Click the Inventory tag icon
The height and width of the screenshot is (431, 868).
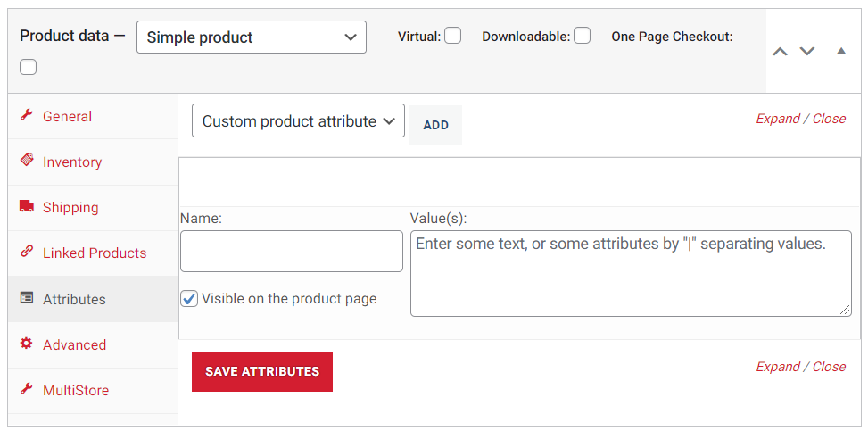27,161
